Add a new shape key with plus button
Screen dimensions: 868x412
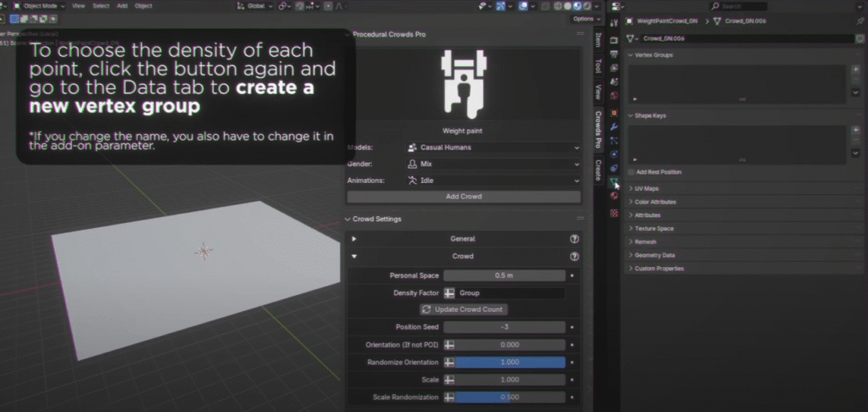pyautogui.click(x=855, y=130)
